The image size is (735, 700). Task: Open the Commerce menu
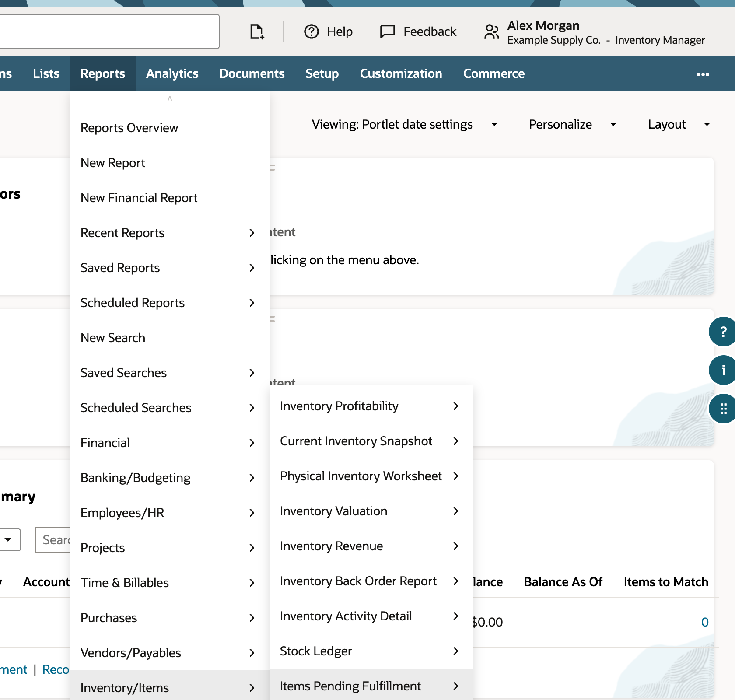click(x=494, y=73)
